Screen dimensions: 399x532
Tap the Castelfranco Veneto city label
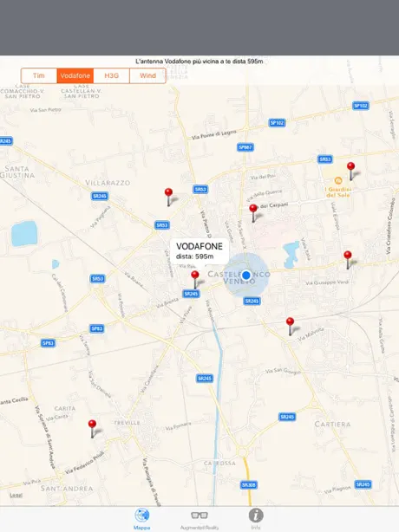pyautogui.click(x=239, y=277)
